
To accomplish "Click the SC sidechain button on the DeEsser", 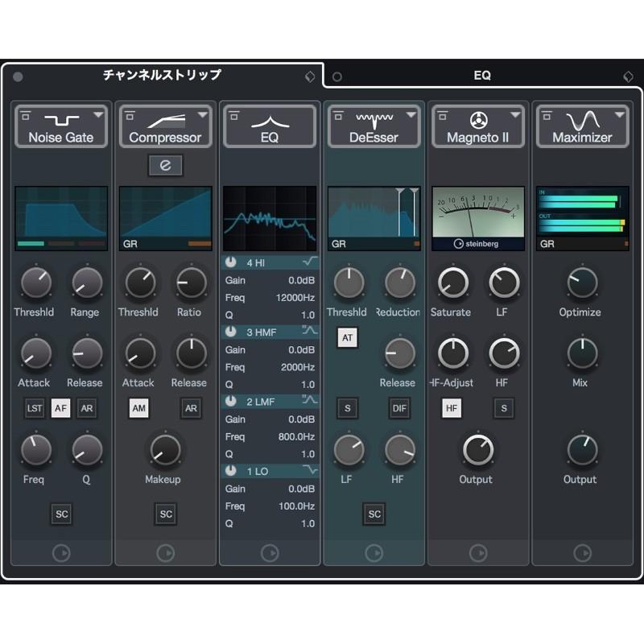I will [x=374, y=514].
